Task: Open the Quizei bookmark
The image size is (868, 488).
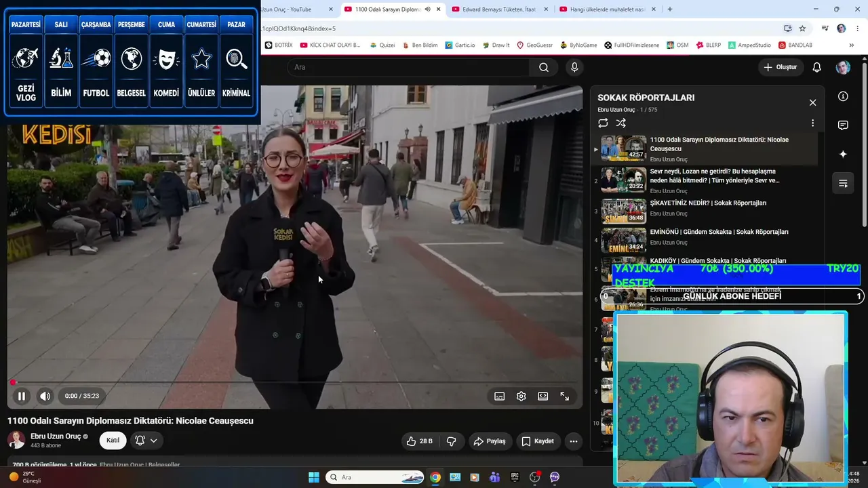Action: click(382, 45)
